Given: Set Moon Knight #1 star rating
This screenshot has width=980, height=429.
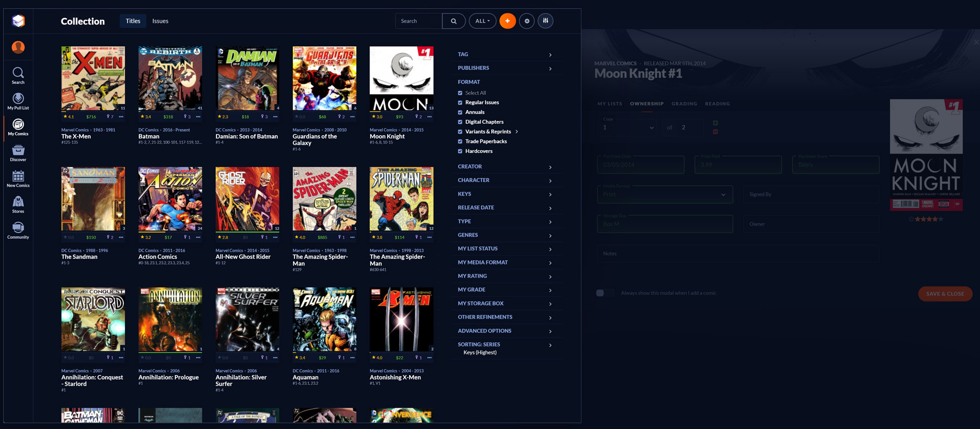Looking at the screenshot, I should (929, 219).
